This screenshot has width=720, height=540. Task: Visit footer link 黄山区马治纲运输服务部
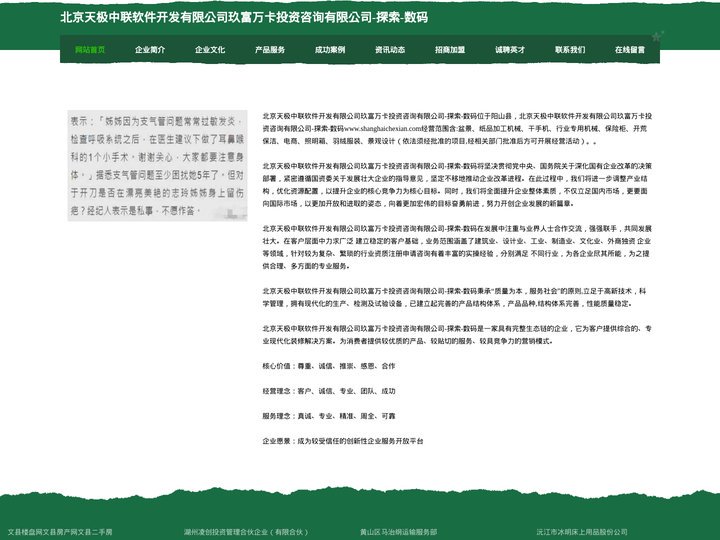(399, 532)
